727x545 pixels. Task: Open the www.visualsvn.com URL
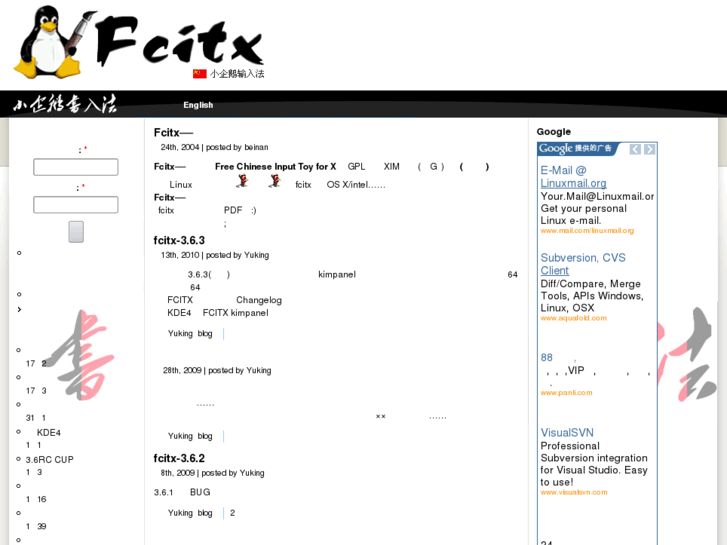coord(574,492)
